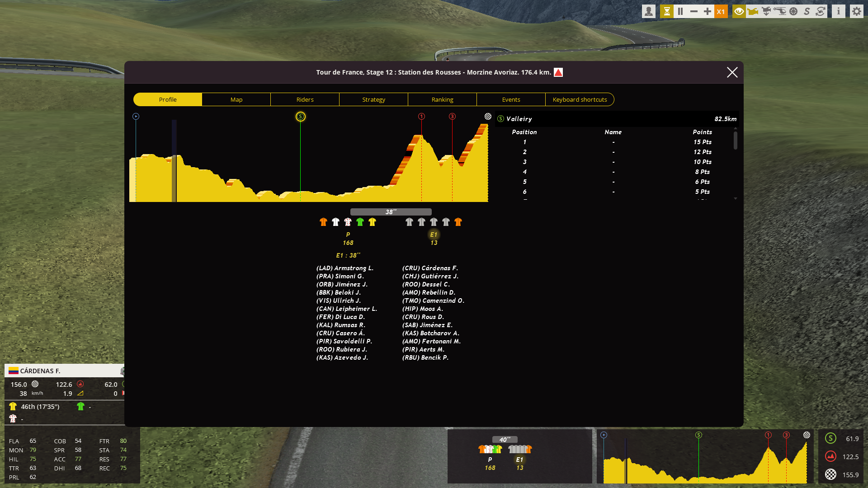Viewport: 868px width, 488px height.
Task: Open the race information panel
Action: click(839, 11)
